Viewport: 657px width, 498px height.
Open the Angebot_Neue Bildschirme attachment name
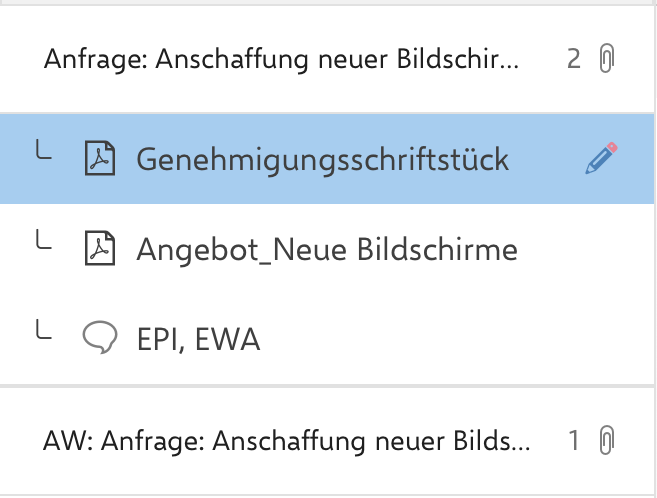point(326,250)
